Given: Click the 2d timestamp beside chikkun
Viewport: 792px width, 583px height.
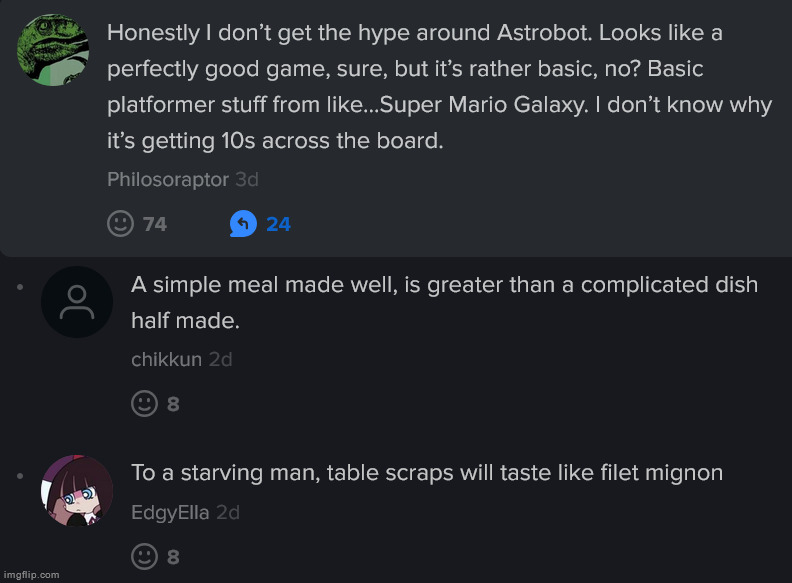Looking at the screenshot, I should coord(220,359).
